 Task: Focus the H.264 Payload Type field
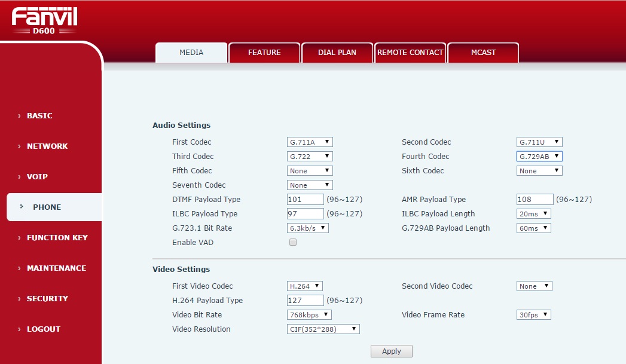305,301
